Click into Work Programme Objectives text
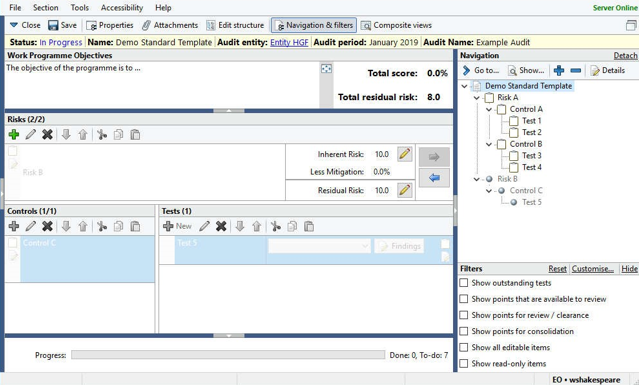Screen dimensions: 639x385 tap(162, 85)
